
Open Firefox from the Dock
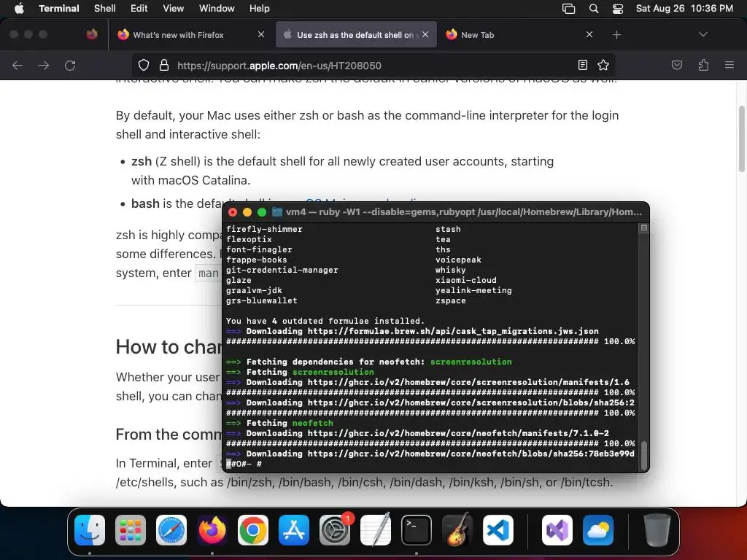point(212,530)
